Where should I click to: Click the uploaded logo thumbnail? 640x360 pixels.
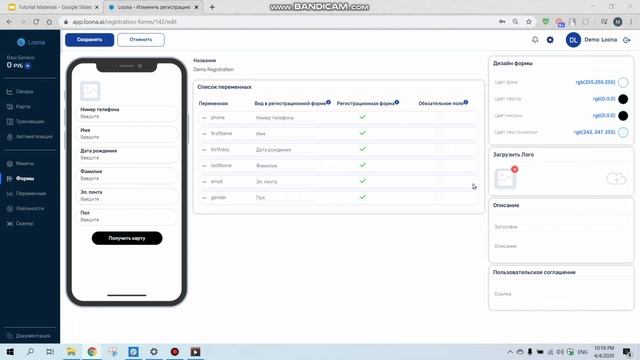tap(505, 178)
